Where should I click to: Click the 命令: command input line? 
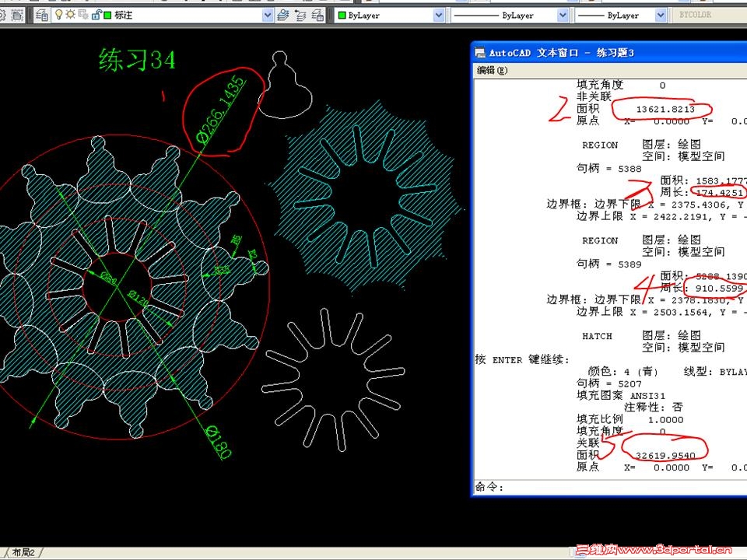point(610,487)
